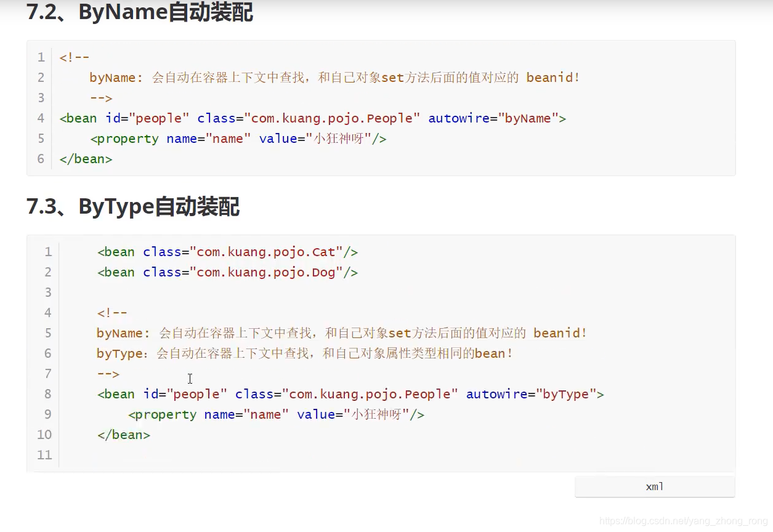The width and height of the screenshot is (773, 532).
Task: Click the <property tag in the ByType block
Action: click(x=163, y=414)
